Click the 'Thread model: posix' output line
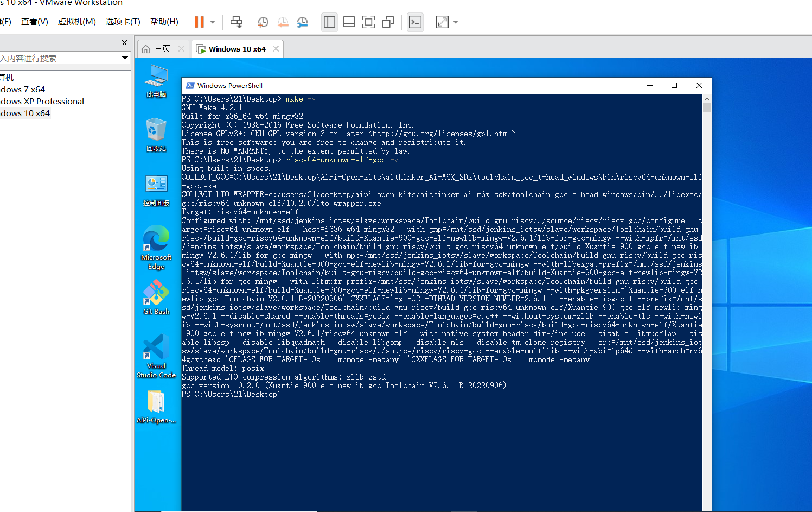Screen dimensions: 812x512 coord(223,368)
